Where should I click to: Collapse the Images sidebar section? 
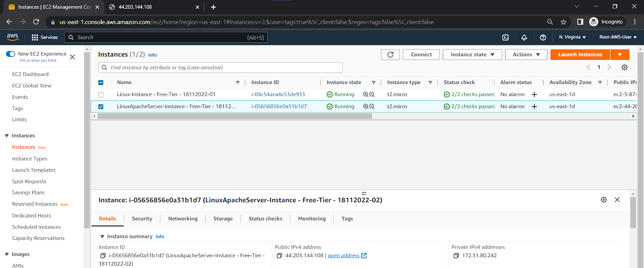coord(7,254)
